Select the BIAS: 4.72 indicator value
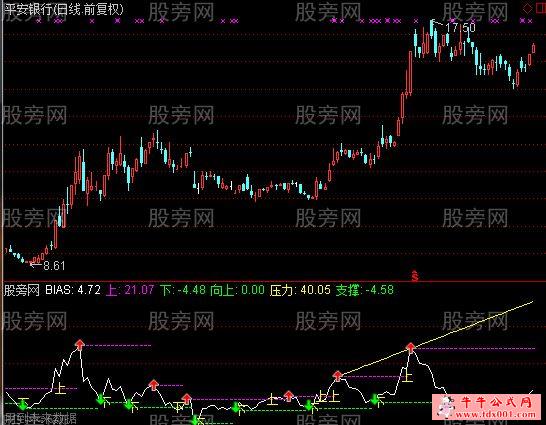Viewport: 546px width, 425px height. pos(73,290)
